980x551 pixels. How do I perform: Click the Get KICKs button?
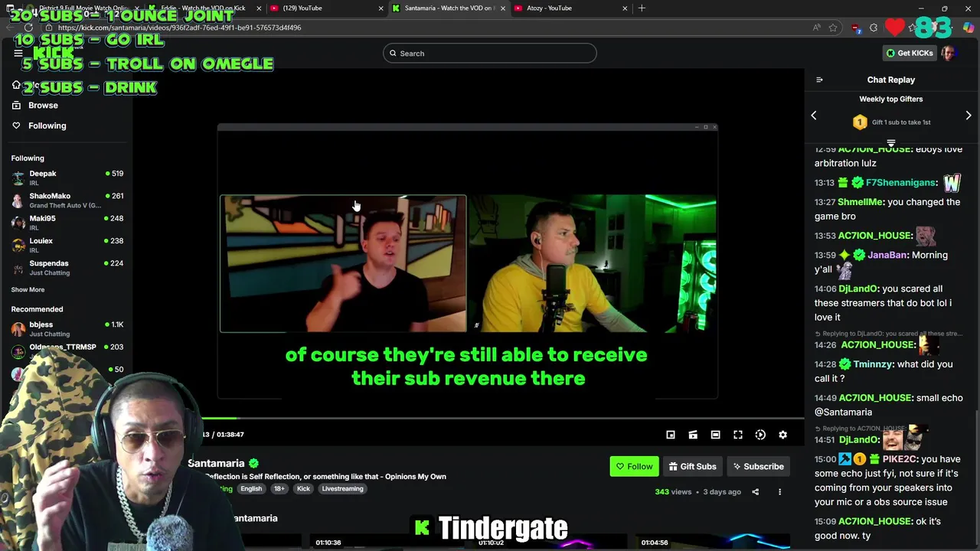pyautogui.click(x=909, y=53)
